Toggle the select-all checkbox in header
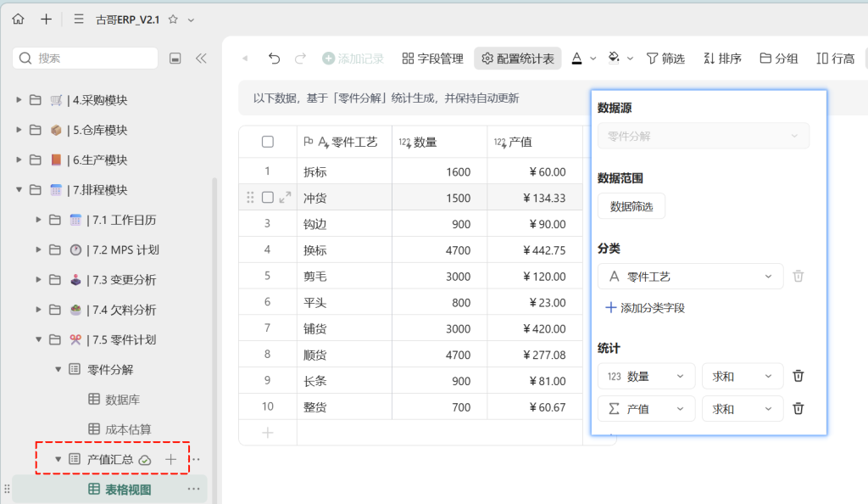 tap(267, 142)
